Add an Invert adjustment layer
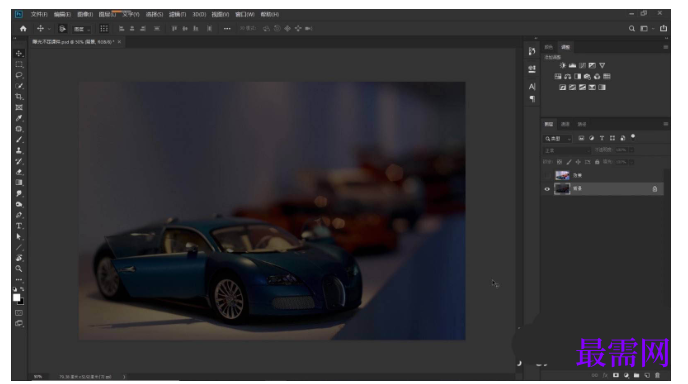Screen dimensions: 688x384 tap(563, 87)
